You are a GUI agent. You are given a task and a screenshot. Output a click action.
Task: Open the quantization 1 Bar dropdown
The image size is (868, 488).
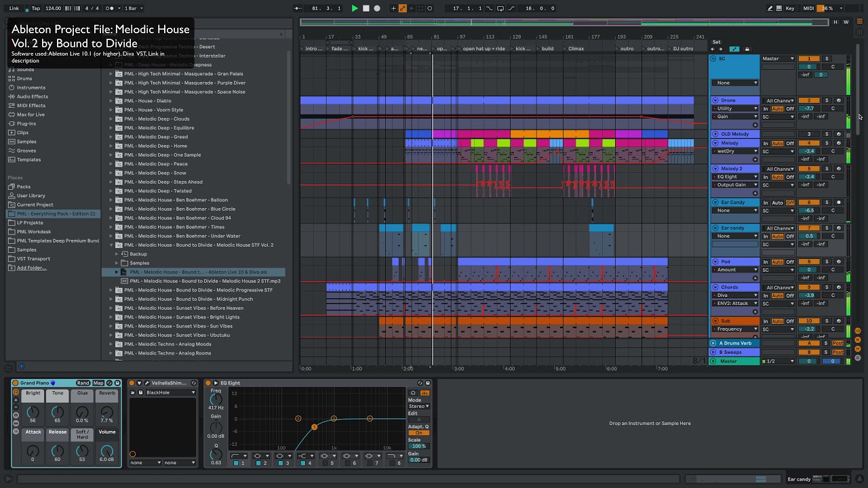pos(133,8)
